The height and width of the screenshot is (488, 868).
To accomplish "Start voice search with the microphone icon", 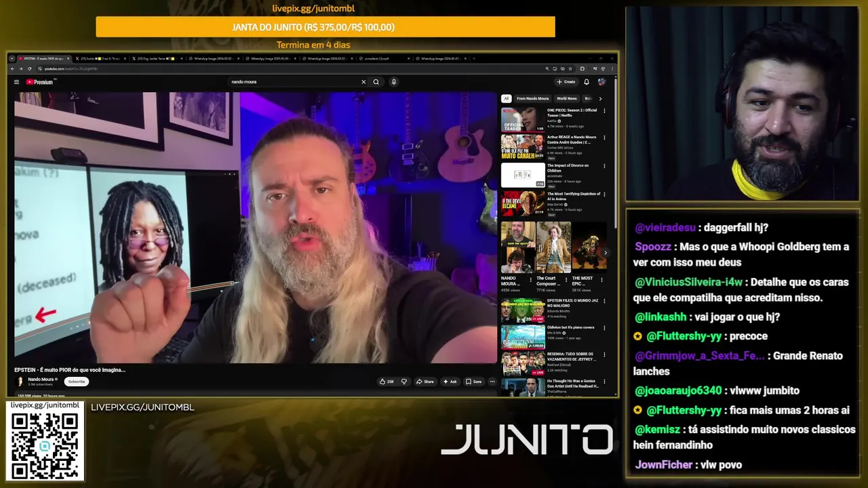I will [393, 82].
